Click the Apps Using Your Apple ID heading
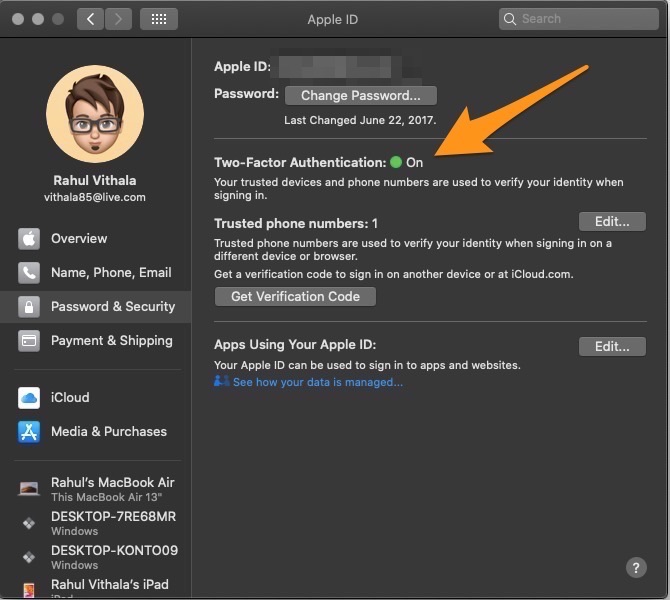The height and width of the screenshot is (600, 670). 295,344
